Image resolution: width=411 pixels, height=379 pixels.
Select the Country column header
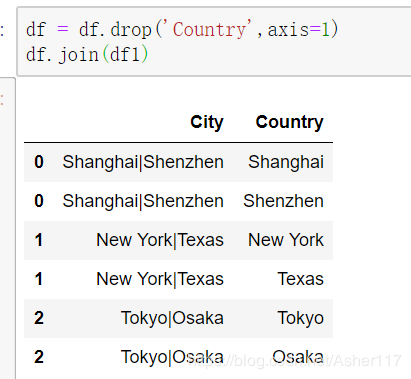pyautogui.click(x=289, y=122)
